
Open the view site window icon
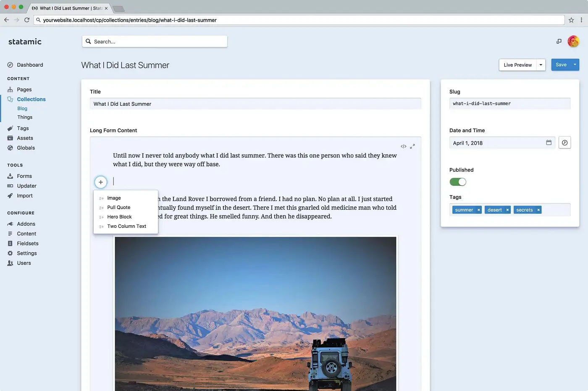559,41
